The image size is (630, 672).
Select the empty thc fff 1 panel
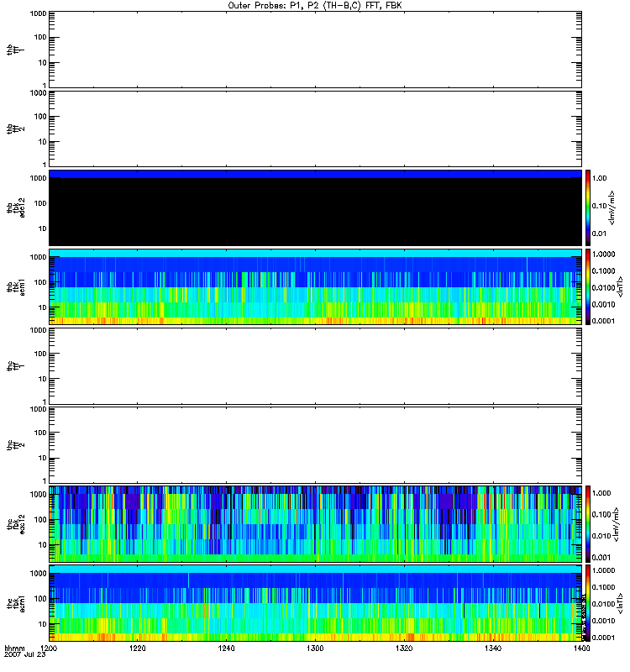click(314, 365)
